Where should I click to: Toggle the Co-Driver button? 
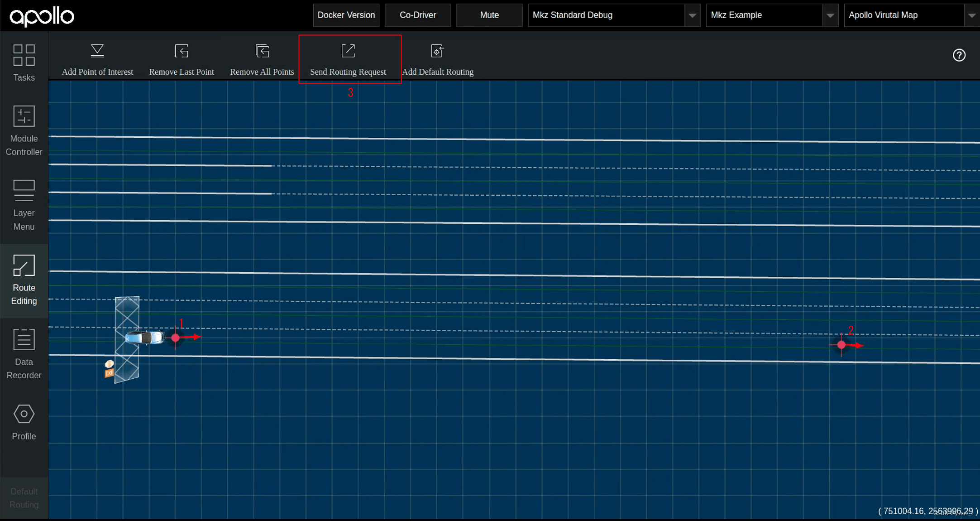click(x=417, y=15)
